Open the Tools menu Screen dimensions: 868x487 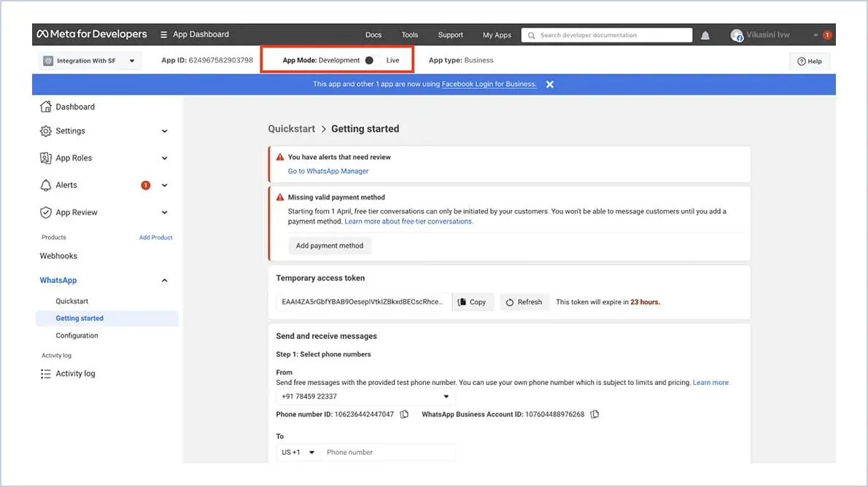click(x=410, y=35)
